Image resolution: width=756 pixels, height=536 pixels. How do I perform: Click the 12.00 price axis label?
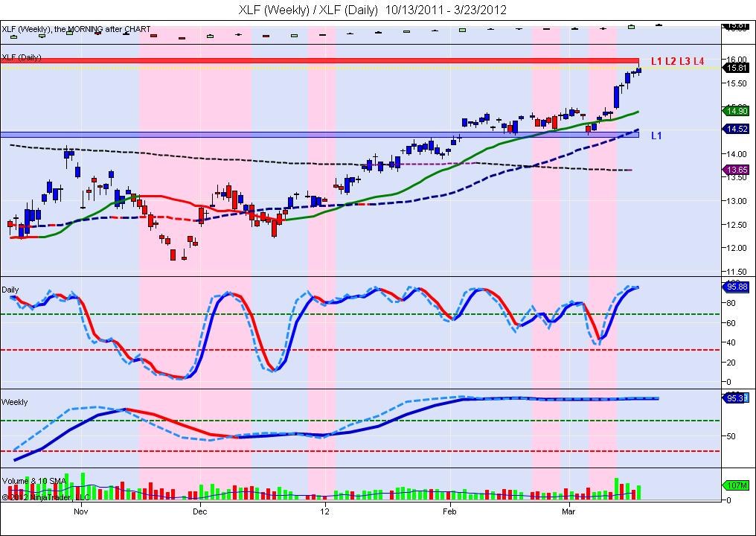point(737,248)
